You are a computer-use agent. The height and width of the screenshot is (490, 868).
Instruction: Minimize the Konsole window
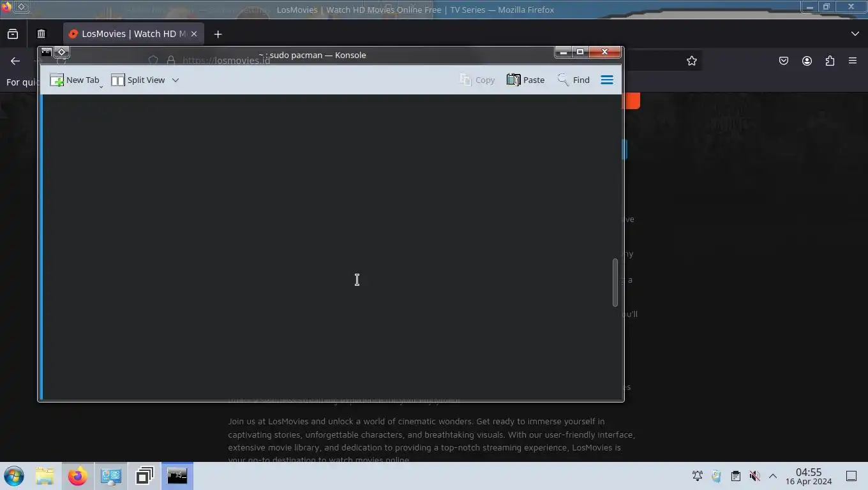coord(564,52)
